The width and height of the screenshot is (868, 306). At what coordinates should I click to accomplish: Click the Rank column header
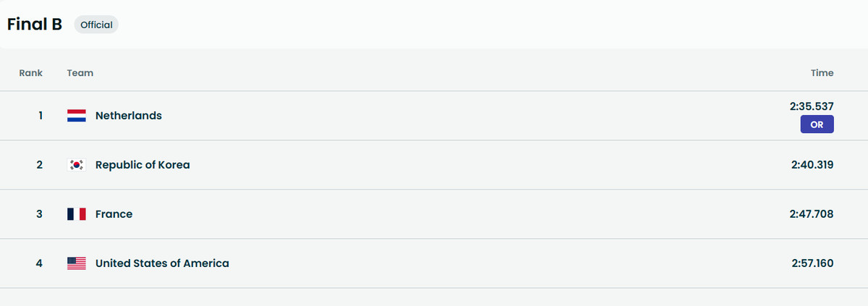point(30,73)
